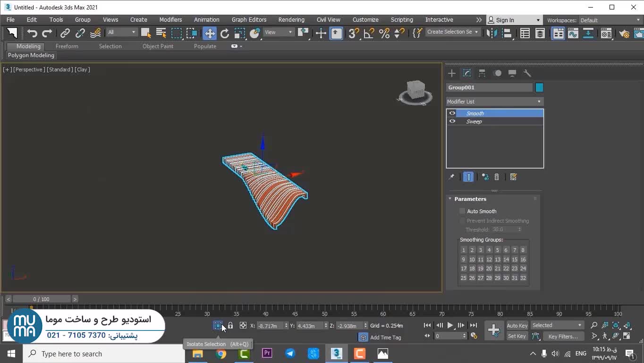Click smoothing group 16 button
Viewport: 644px width, 363px height.
523,259
